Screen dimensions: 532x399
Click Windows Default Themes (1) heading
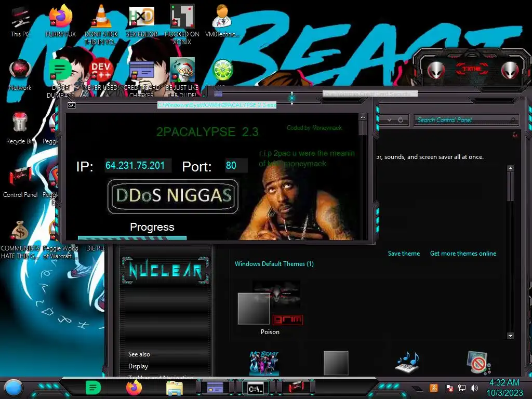(274, 263)
